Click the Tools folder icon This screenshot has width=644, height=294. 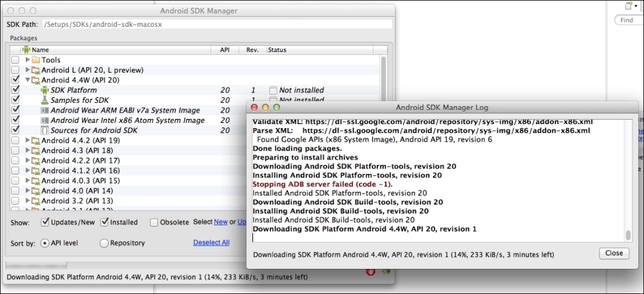pyautogui.click(x=35, y=60)
